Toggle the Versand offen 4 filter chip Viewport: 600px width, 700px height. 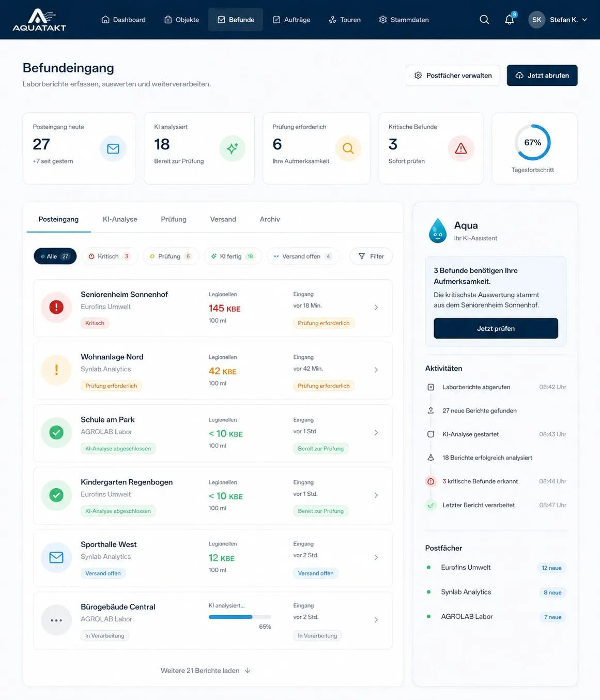pyautogui.click(x=303, y=256)
